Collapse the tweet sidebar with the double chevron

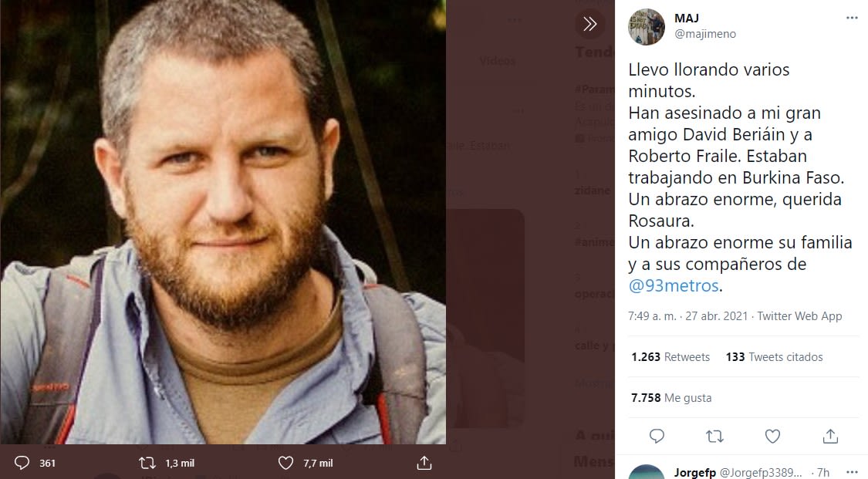[590, 24]
